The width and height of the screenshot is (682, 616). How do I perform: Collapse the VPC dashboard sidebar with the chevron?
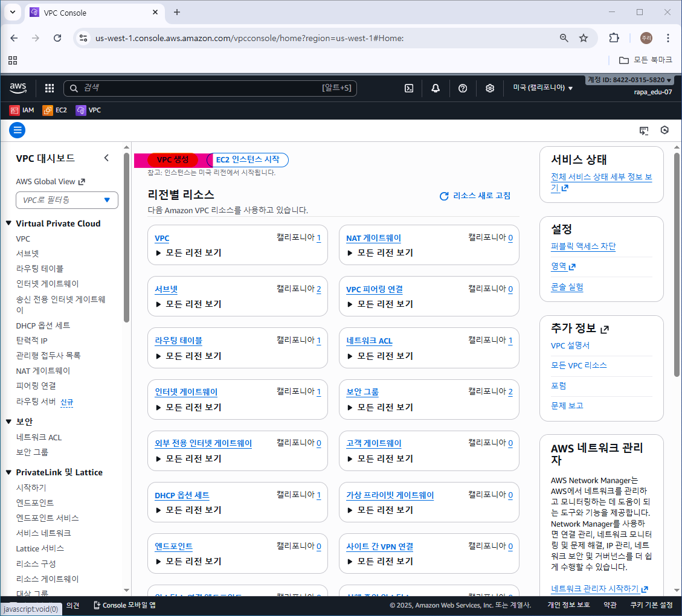106,158
